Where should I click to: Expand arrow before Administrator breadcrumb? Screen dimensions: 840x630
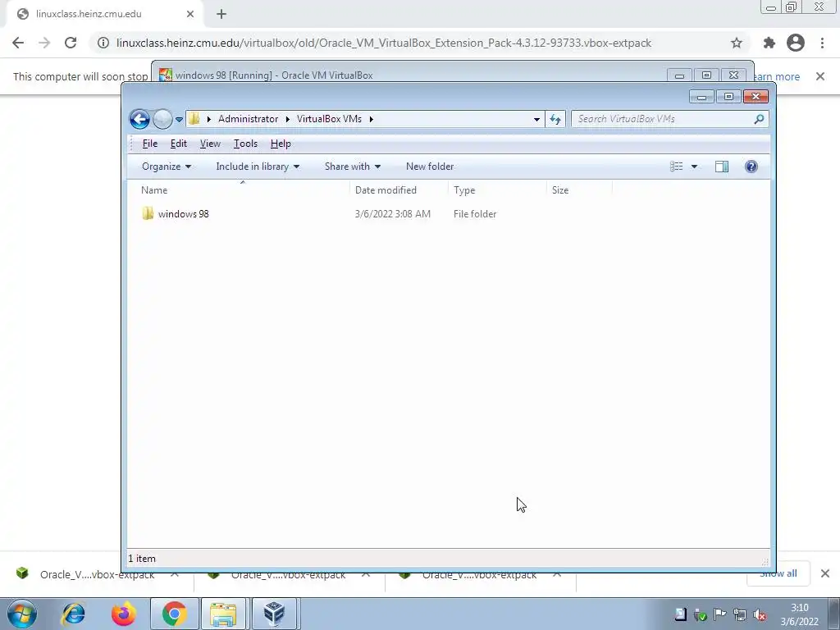[209, 119]
